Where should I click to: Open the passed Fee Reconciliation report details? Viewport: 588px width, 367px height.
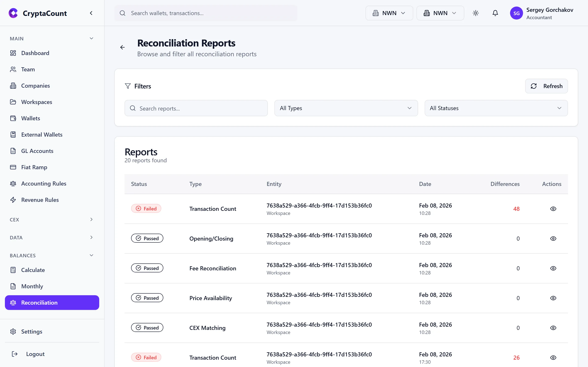click(553, 268)
